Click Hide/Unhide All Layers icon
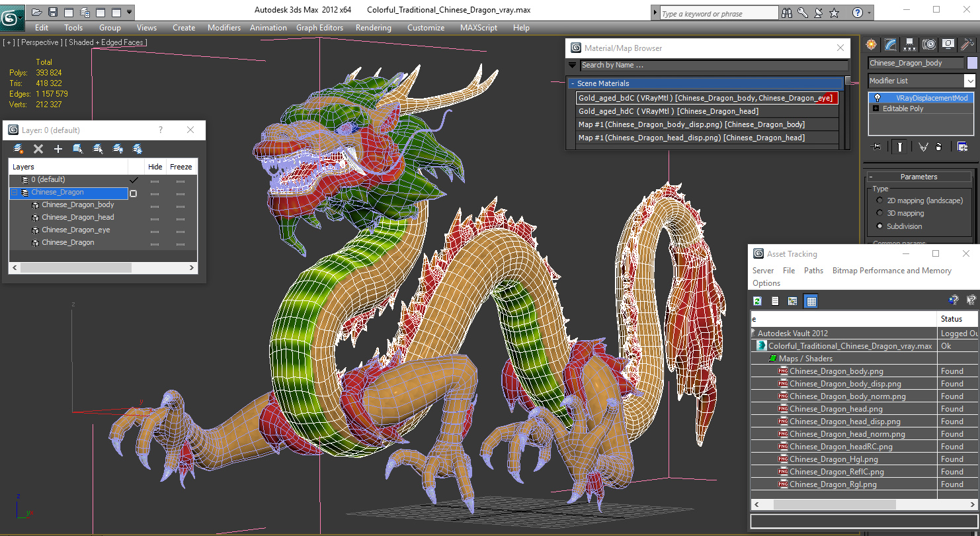Screen dimensions: 980x536 118,149
